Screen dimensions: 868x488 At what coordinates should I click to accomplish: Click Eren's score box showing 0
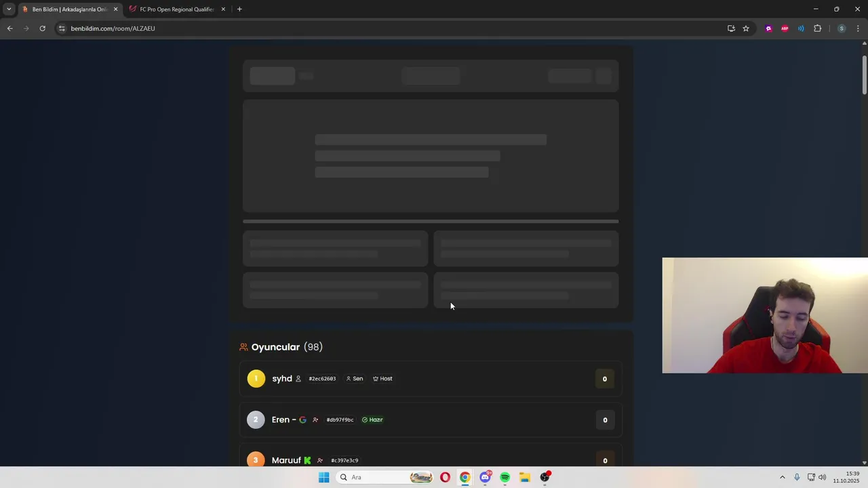(605, 420)
